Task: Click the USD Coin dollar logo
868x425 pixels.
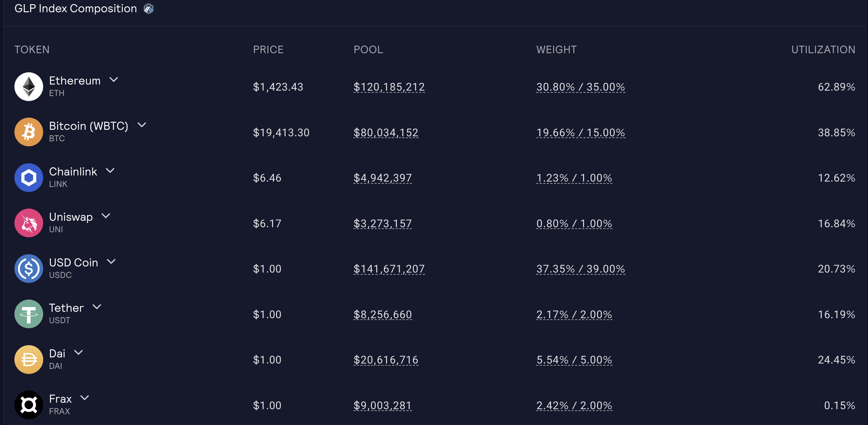Action: (x=29, y=268)
